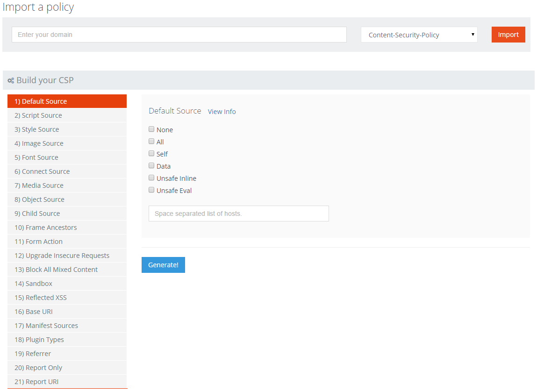The image size is (537, 392).
Task: Select Frame Ancestors in the sidebar
Action: tap(67, 228)
